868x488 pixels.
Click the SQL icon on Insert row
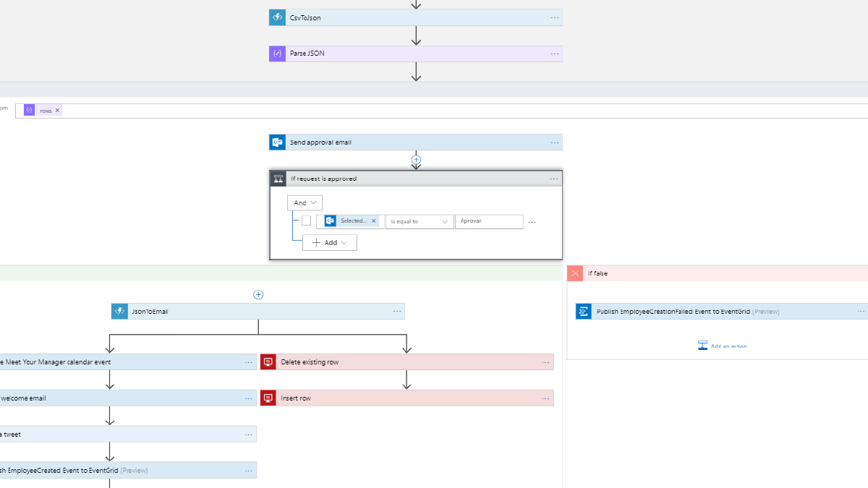click(x=268, y=398)
